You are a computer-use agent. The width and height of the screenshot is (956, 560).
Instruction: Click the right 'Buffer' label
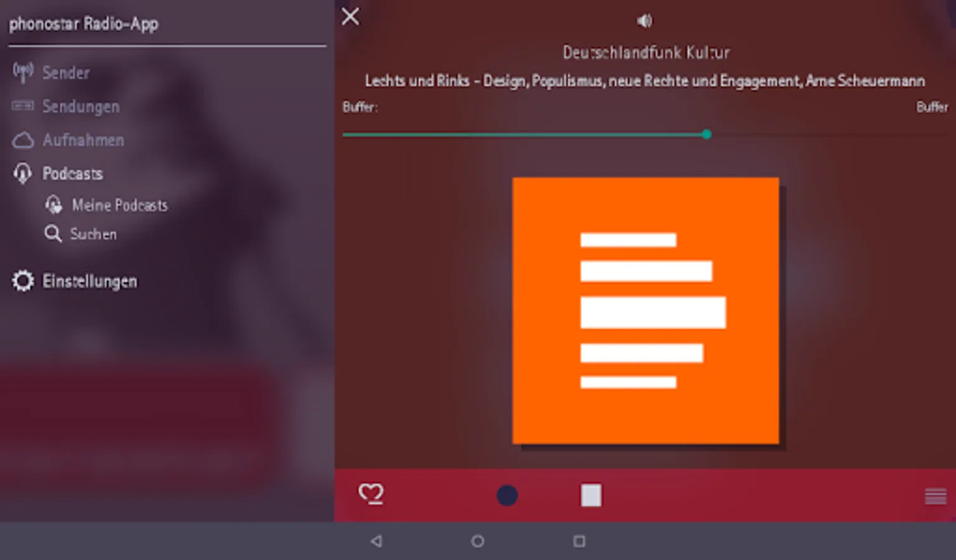[932, 107]
